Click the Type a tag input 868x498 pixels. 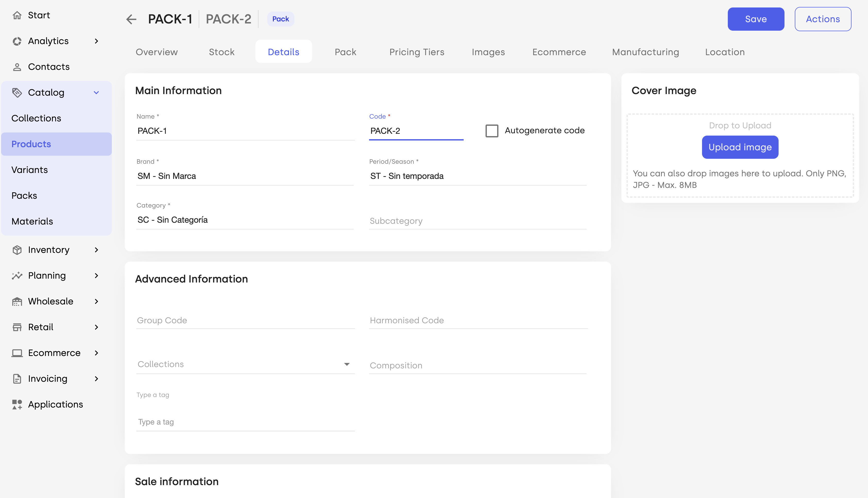click(x=245, y=422)
